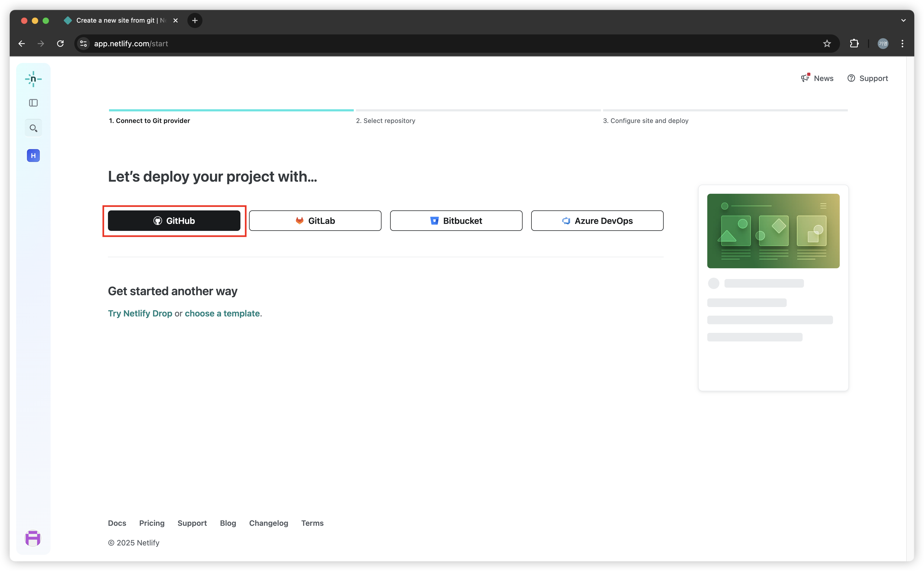
Task: Open the Chrome profile avatar
Action: point(883,44)
